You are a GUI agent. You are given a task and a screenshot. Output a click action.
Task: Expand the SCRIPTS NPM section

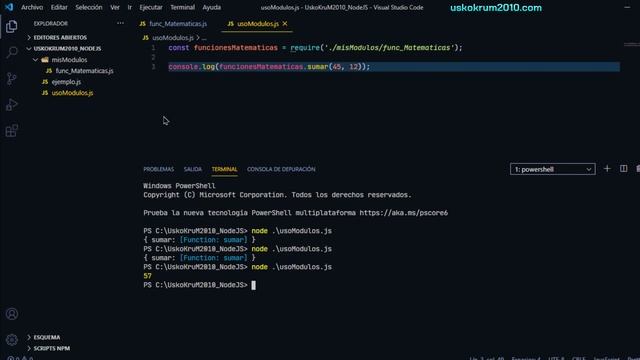tap(51, 348)
